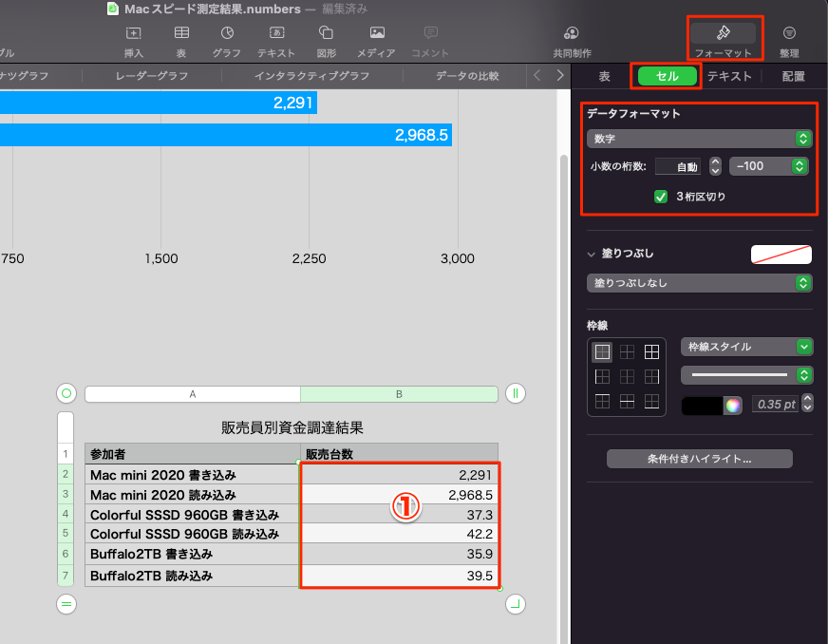Select the 販売台数 header cell
Image resolution: width=828 pixels, height=644 pixels.
pyautogui.click(x=399, y=454)
